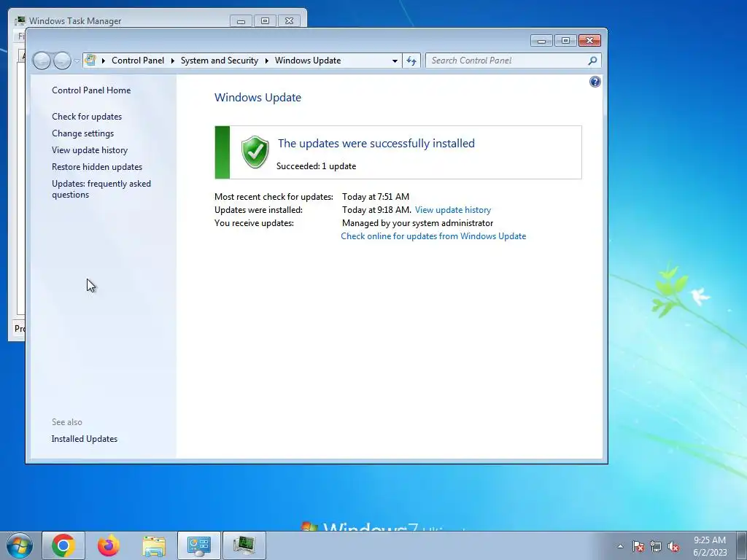Open Change settings link
747x560 pixels.
pyautogui.click(x=83, y=133)
